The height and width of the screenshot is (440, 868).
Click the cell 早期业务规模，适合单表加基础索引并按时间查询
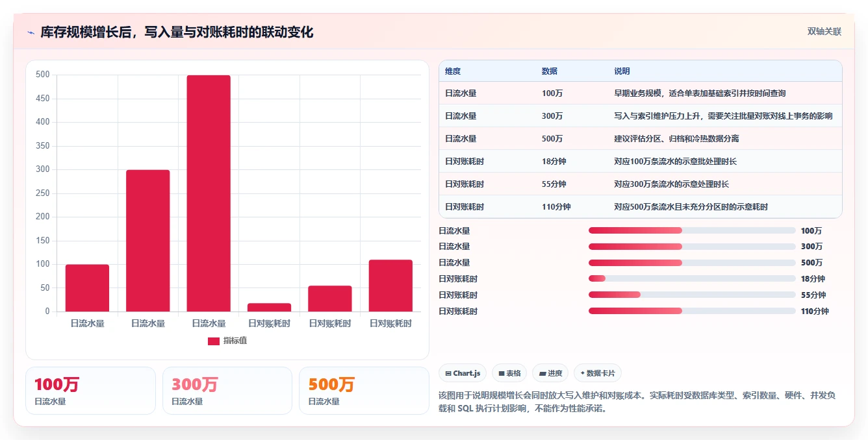[700, 93]
